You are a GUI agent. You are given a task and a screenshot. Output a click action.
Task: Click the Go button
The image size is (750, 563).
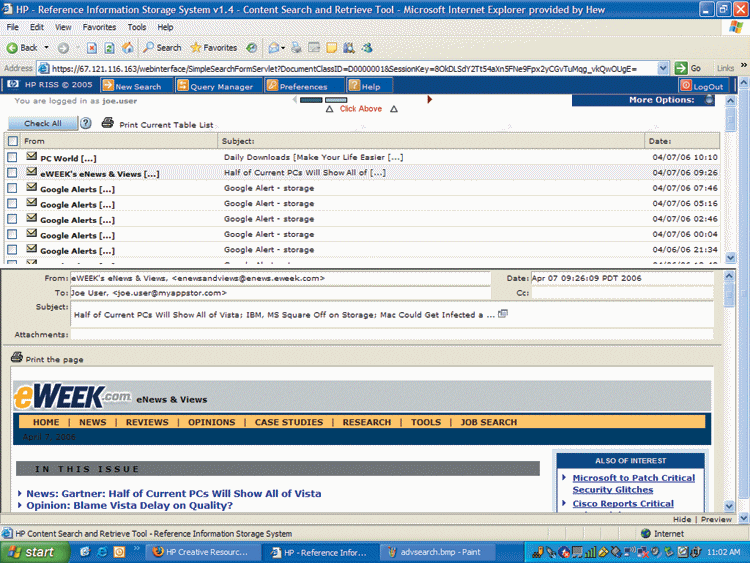[x=688, y=68]
